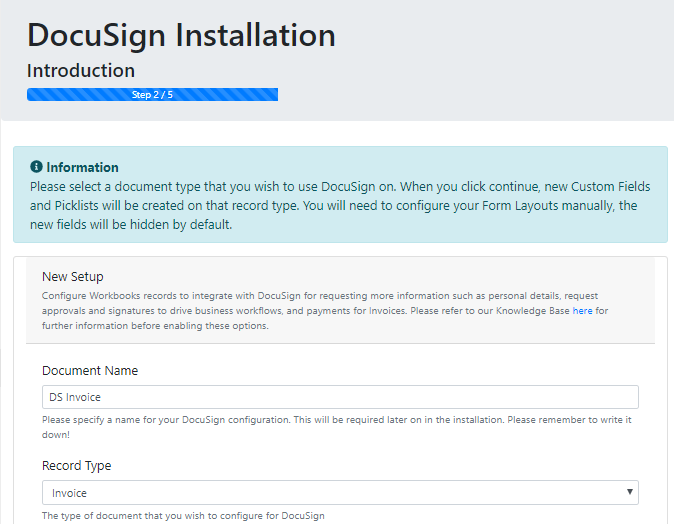Select the Invoice record type combo box

[x=340, y=493]
